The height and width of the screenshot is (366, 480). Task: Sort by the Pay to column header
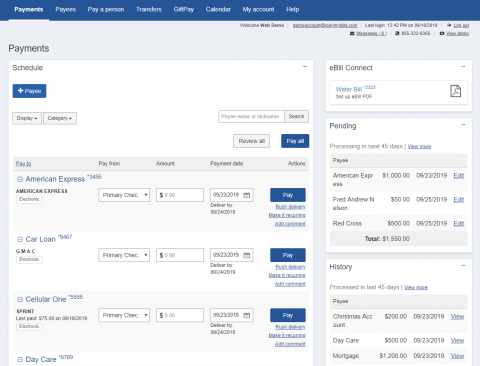(23, 163)
